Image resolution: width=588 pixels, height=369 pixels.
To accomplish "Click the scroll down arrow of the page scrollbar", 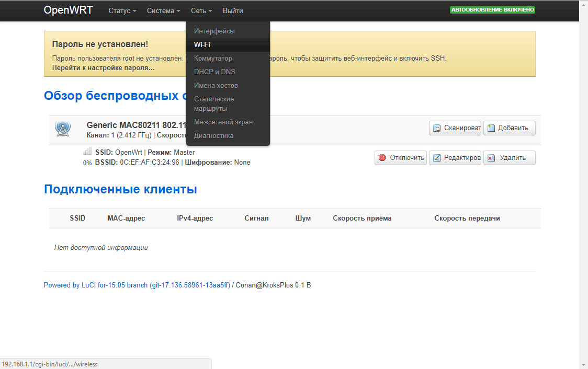I will [x=583, y=364].
